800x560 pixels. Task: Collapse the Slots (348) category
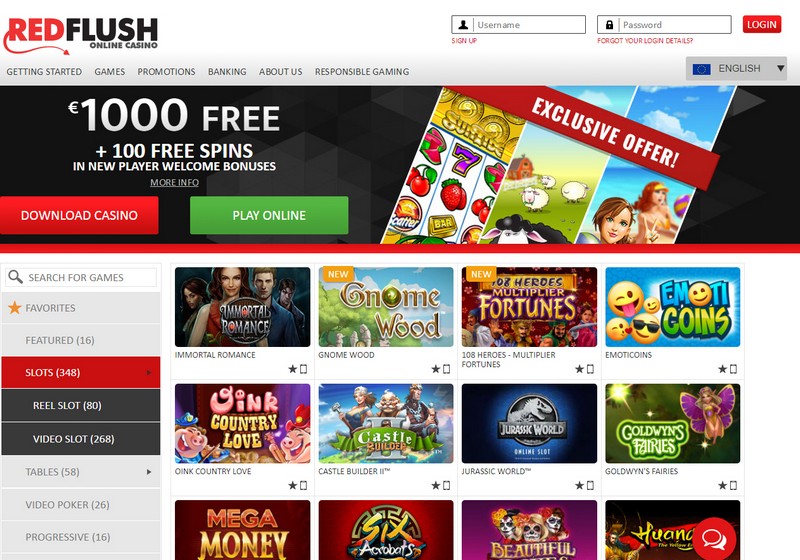(x=81, y=372)
